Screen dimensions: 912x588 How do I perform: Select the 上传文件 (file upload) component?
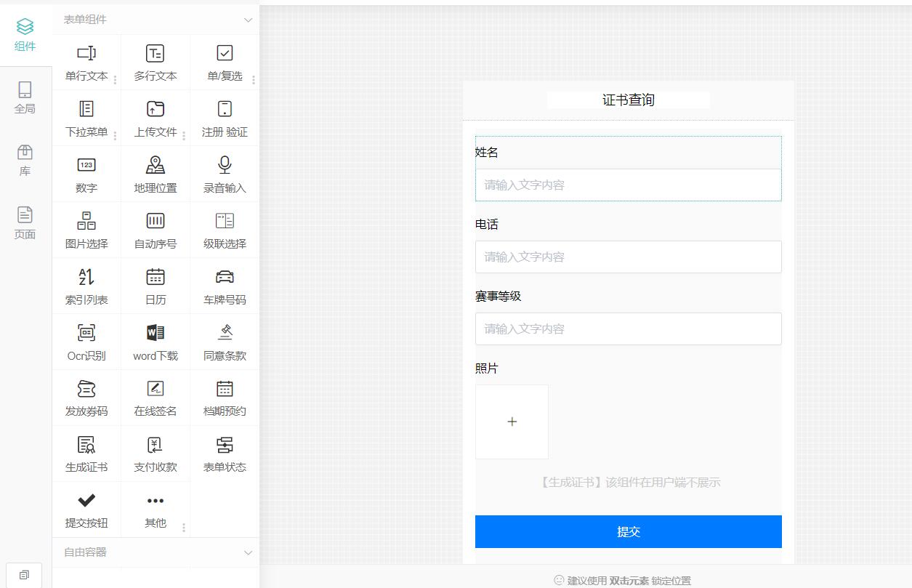tap(155, 118)
